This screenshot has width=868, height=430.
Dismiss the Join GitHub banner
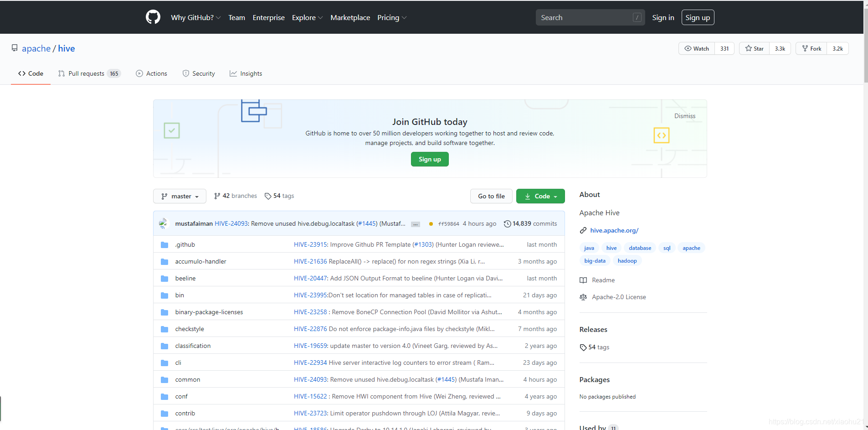point(685,116)
